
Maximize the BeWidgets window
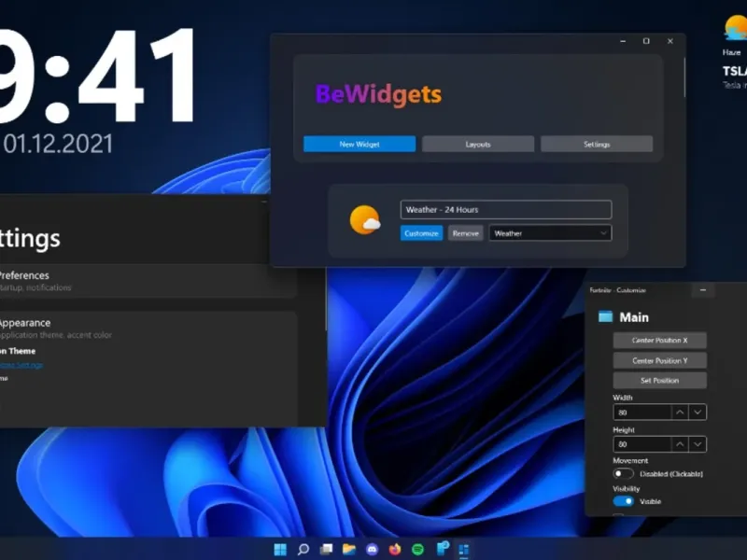(646, 41)
